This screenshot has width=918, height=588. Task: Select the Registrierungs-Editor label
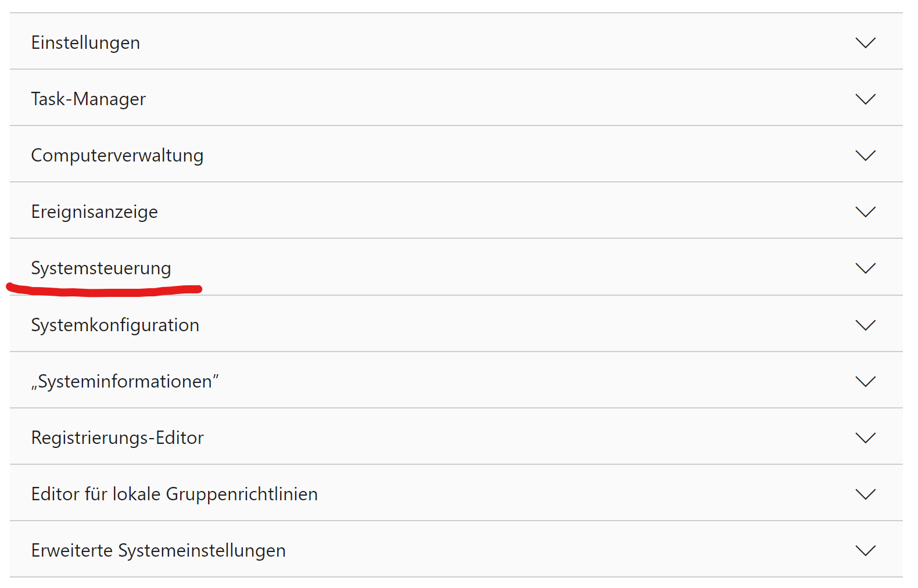[x=117, y=438]
